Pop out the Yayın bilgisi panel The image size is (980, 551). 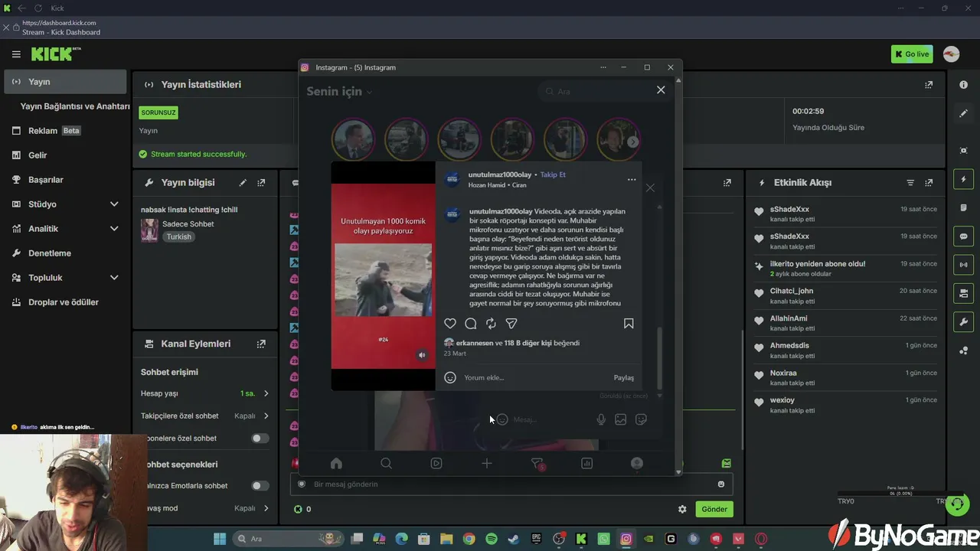click(261, 183)
